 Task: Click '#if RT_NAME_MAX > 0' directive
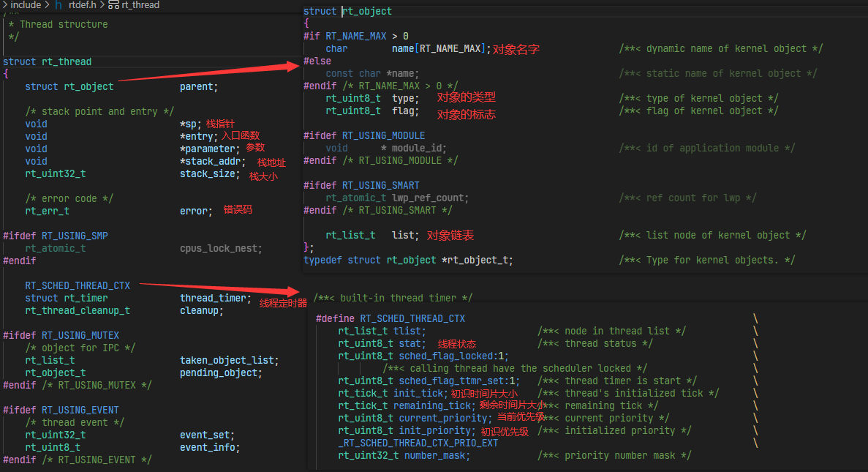pos(356,36)
